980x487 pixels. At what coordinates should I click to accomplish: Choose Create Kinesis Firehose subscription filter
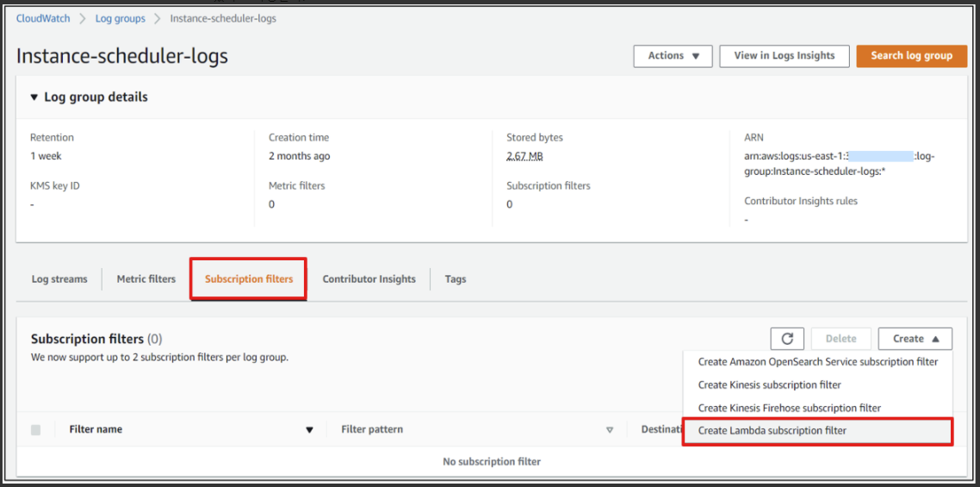tap(817, 408)
